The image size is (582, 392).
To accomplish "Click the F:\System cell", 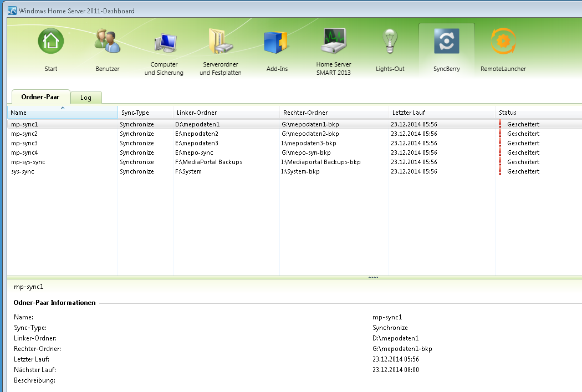I will click(188, 171).
